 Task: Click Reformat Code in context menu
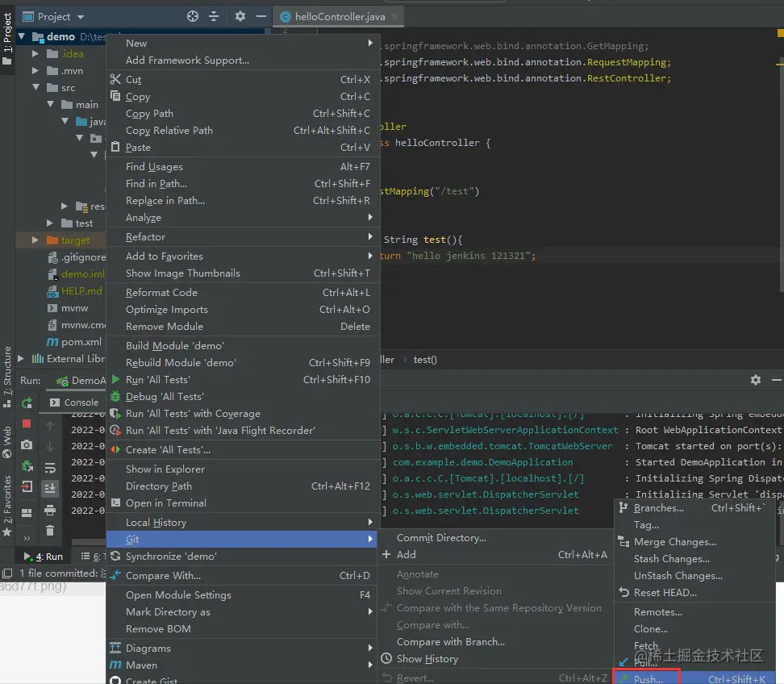(x=161, y=293)
